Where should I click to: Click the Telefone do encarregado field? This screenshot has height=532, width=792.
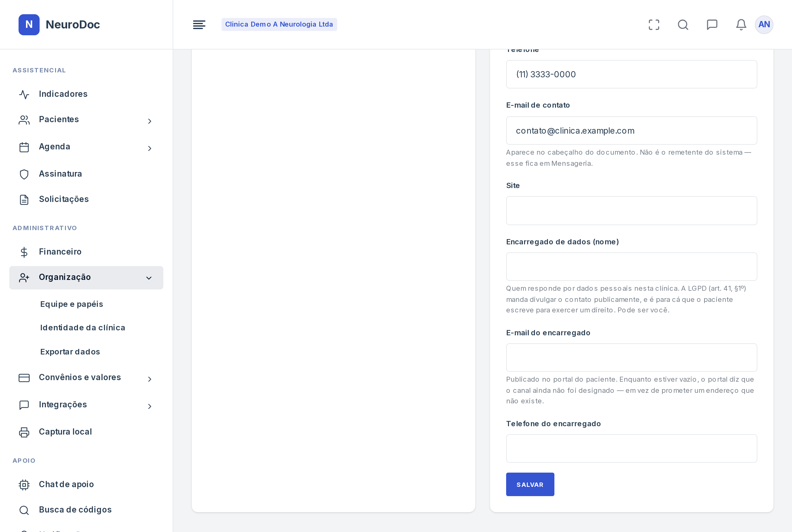[631, 448]
